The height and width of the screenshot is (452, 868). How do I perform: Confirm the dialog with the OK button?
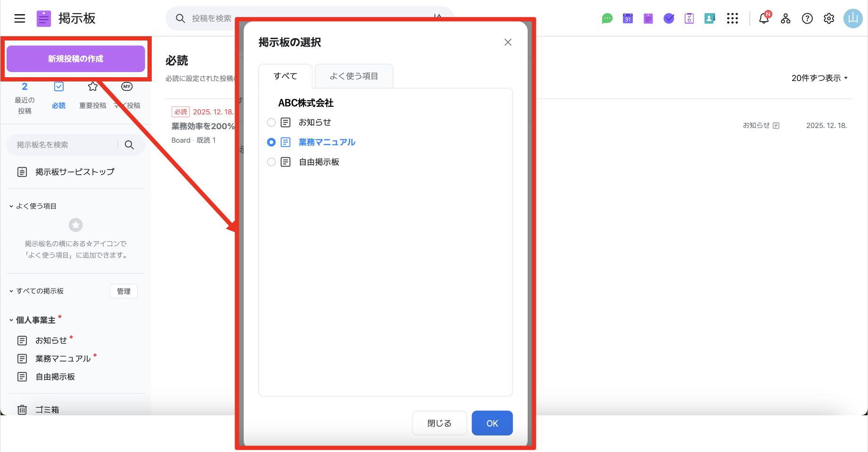(492, 423)
